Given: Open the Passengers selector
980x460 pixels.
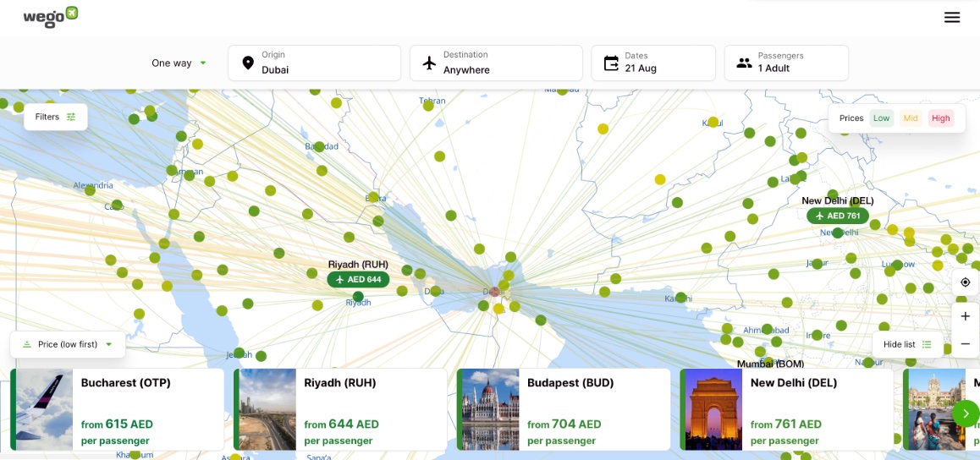Looking at the screenshot, I should (786, 63).
